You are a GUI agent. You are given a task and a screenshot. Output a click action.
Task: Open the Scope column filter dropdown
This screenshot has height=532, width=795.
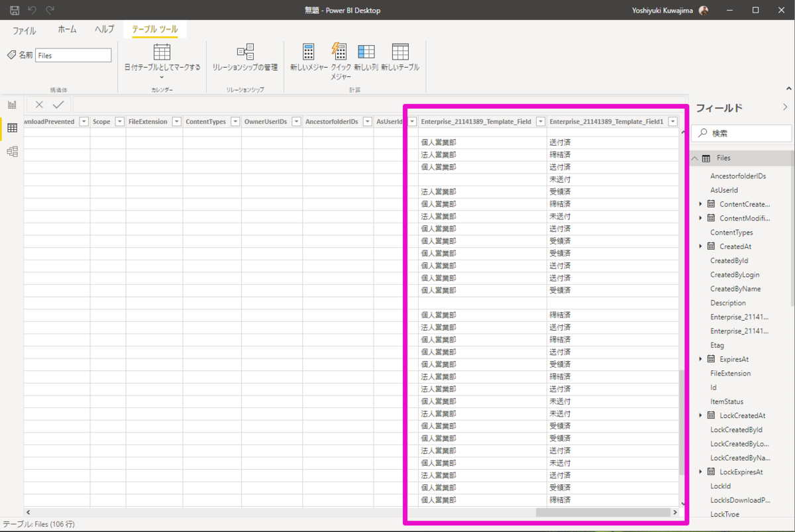[119, 122]
